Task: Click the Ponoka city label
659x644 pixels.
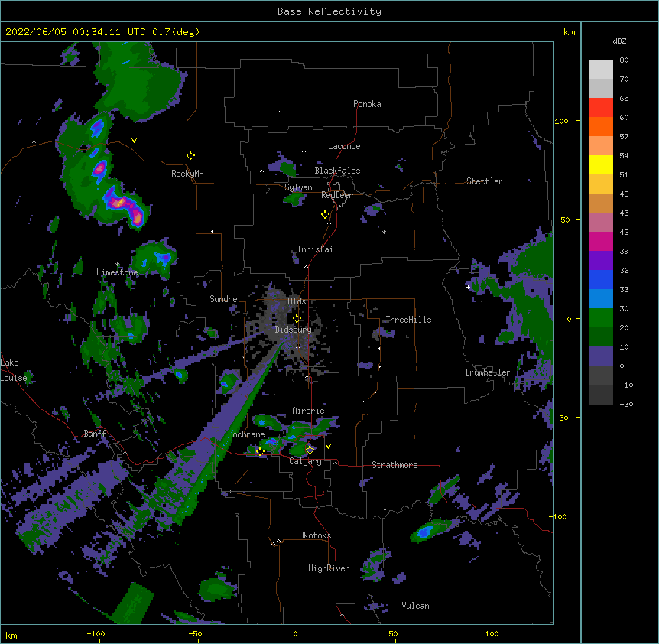Action: point(367,104)
